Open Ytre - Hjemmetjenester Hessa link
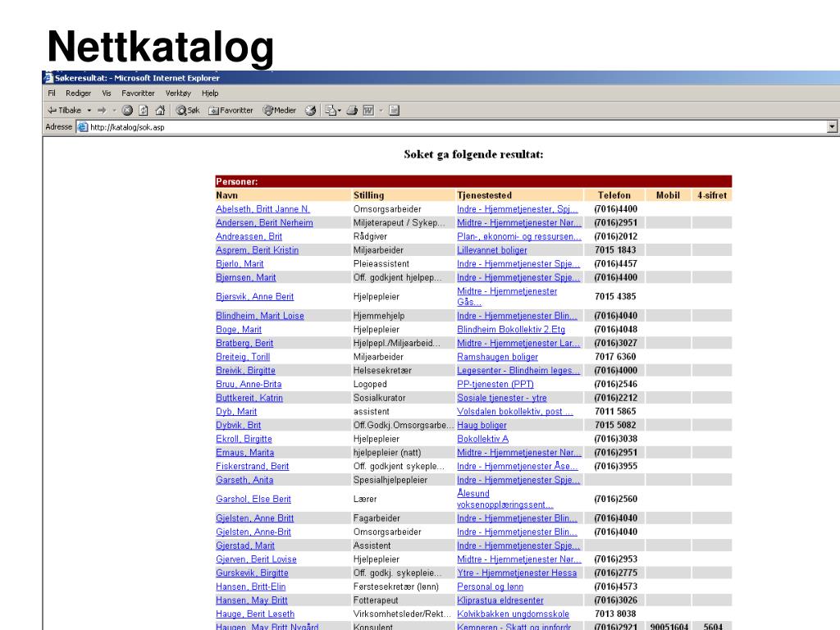 (517, 573)
